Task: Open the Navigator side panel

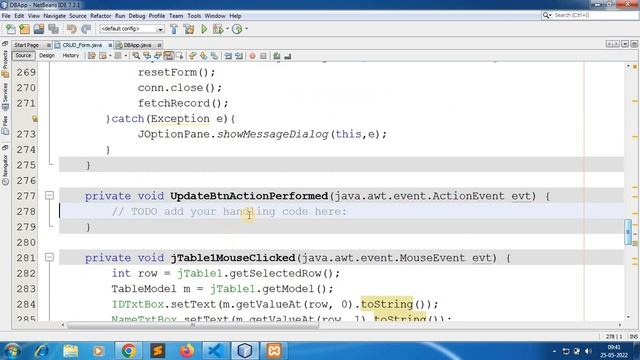Action: (5, 170)
